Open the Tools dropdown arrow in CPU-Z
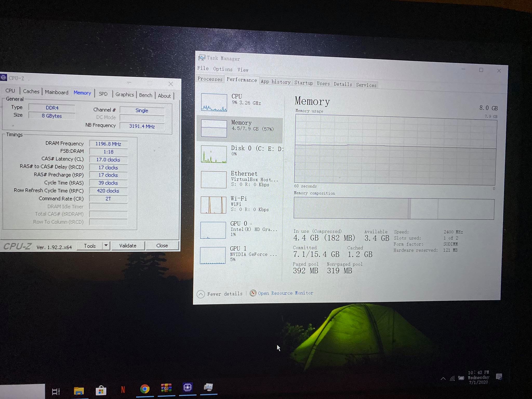Image resolution: width=532 pixels, height=399 pixels. (x=106, y=245)
